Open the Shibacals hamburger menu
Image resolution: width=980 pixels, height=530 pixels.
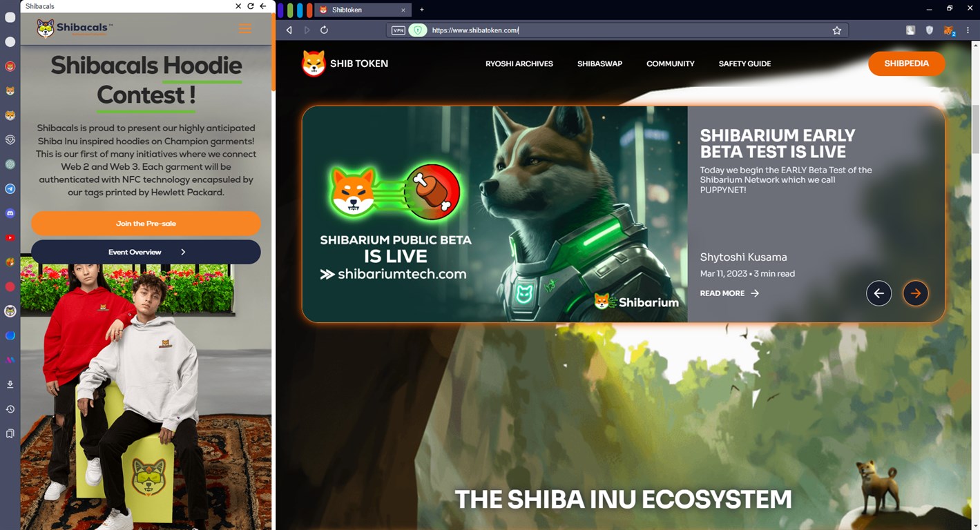coord(244,28)
